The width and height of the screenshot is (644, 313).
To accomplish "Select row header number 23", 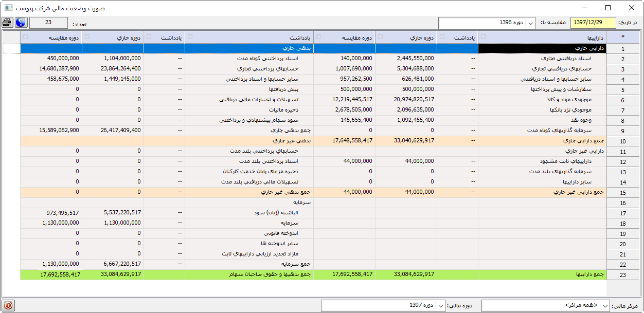I will tap(623, 275).
